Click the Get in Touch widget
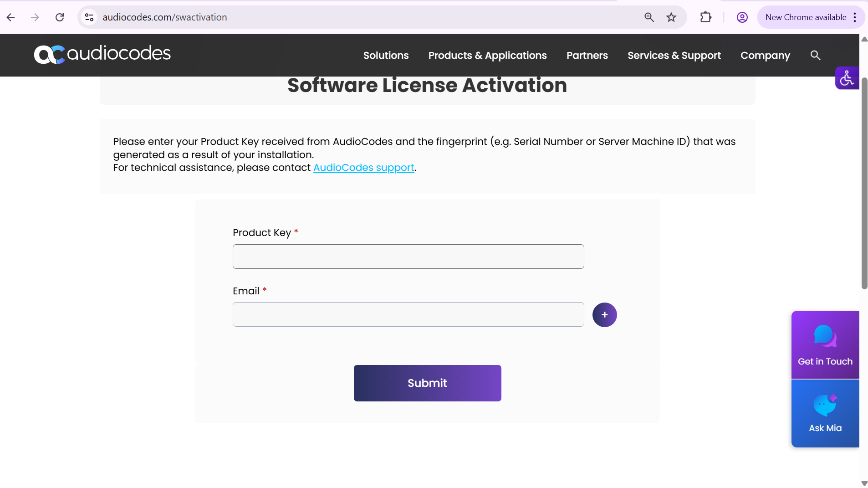Screen dimensions: 868x488 click(x=825, y=344)
